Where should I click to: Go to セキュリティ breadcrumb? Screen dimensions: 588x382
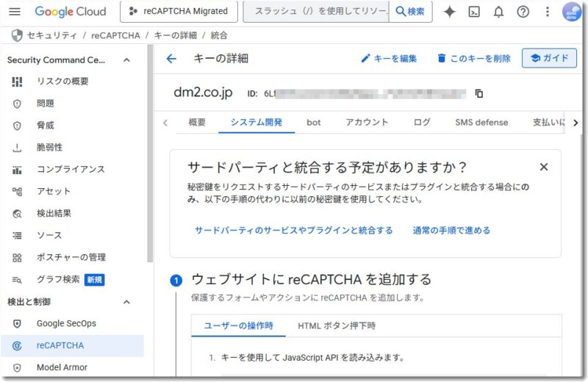(51, 35)
